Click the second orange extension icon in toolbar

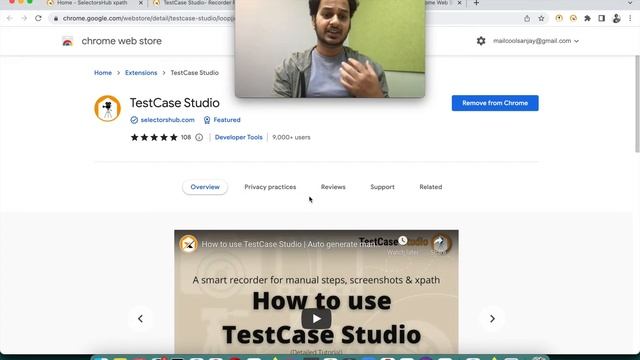coord(573,18)
